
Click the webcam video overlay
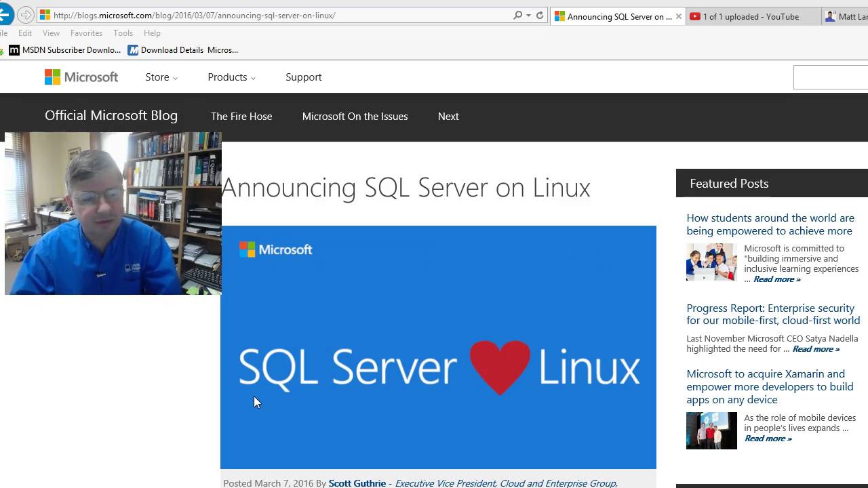coord(113,213)
